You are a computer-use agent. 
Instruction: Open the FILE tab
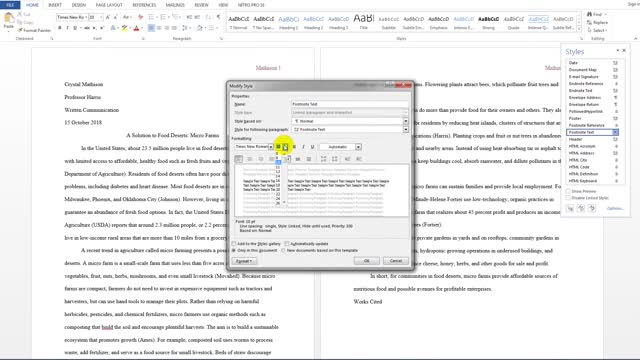pos(10,5)
